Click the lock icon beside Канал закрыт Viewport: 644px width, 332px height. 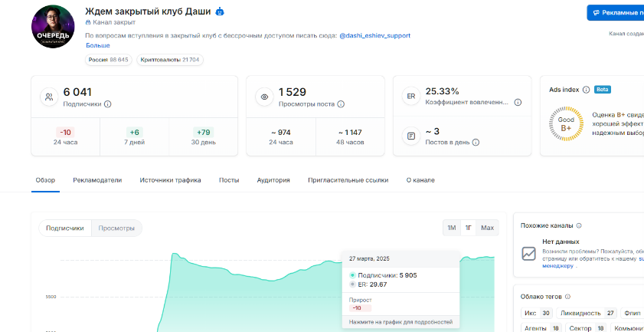point(88,22)
